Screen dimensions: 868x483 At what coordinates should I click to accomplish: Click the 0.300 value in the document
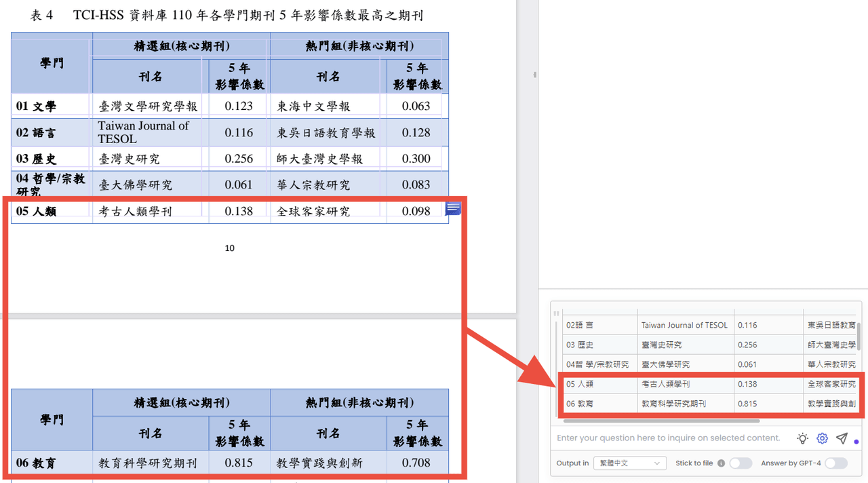click(x=416, y=159)
